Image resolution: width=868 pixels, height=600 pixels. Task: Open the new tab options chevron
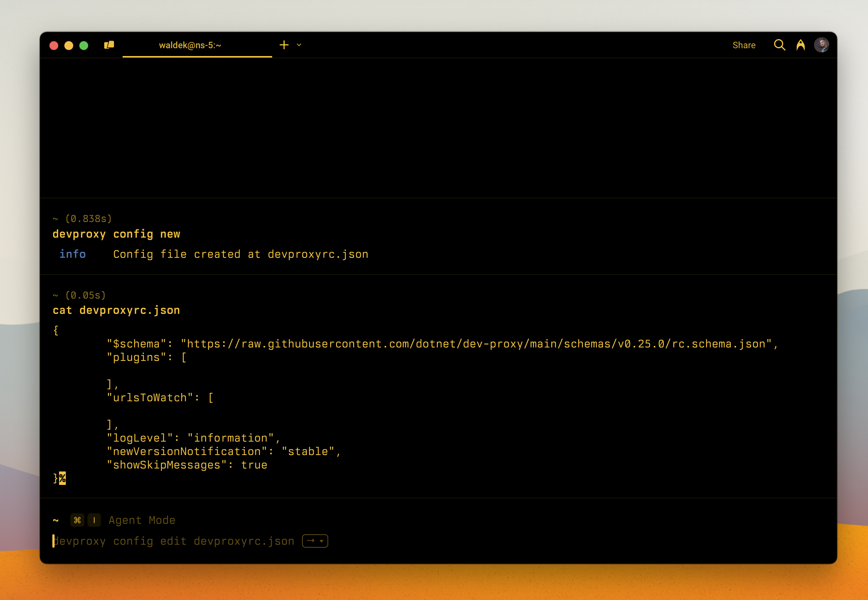[x=299, y=45]
